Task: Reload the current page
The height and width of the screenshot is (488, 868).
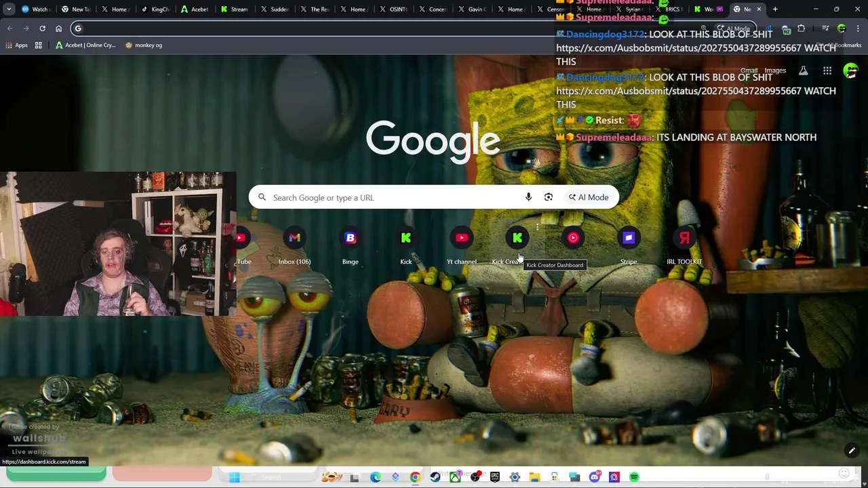Action: click(x=42, y=28)
